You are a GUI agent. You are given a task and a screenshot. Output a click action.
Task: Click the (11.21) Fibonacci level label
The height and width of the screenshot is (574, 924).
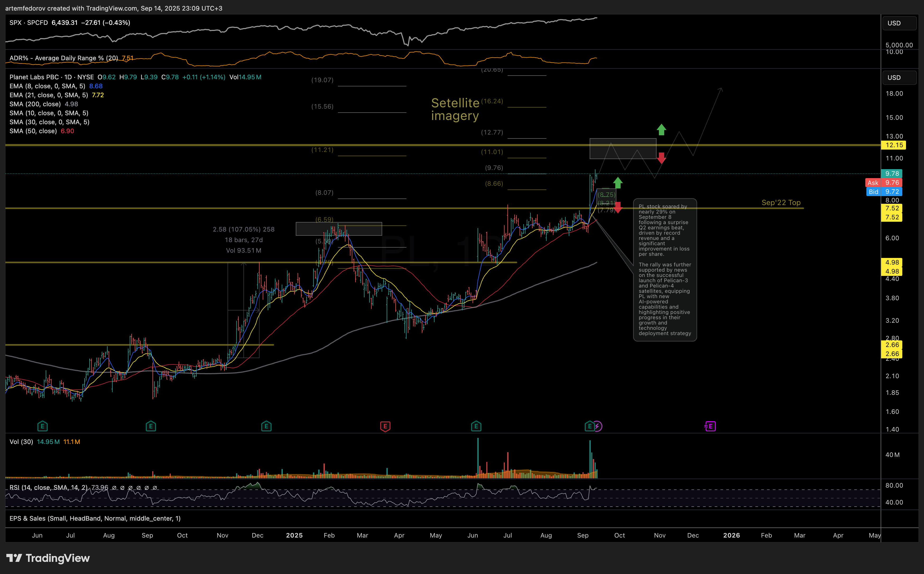pyautogui.click(x=322, y=150)
